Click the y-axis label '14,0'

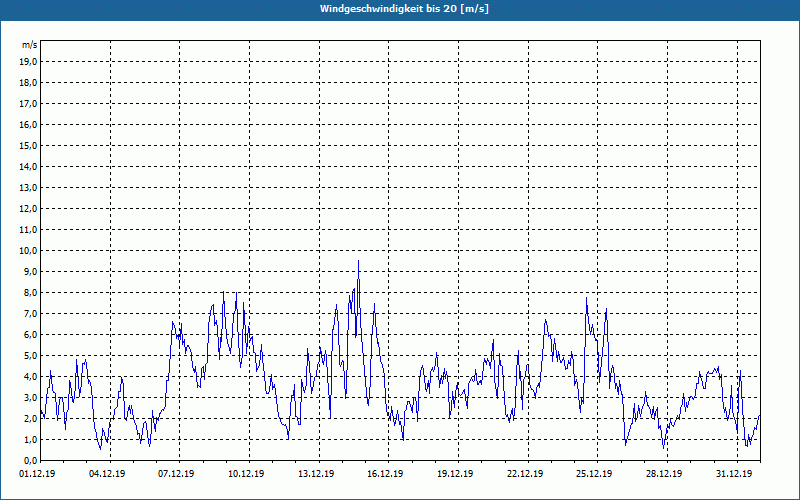point(28,166)
